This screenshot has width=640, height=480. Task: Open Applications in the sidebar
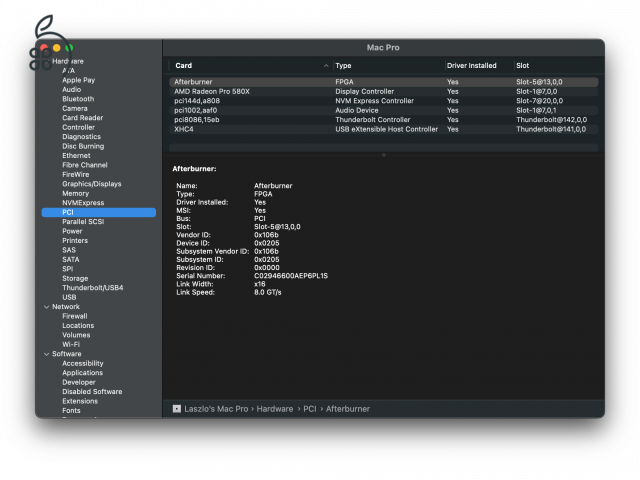[x=82, y=373]
